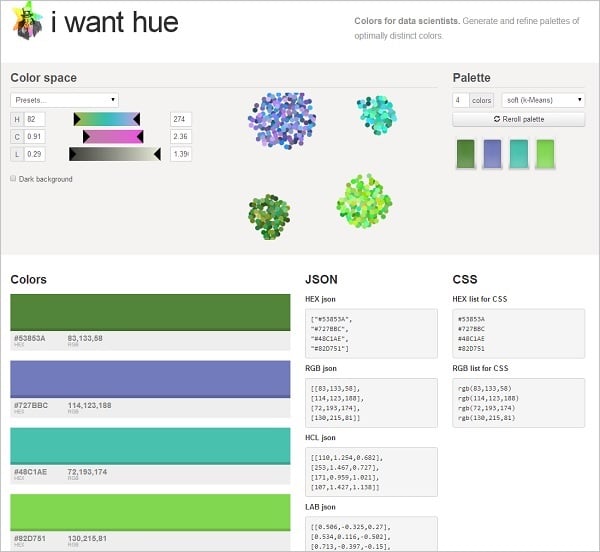The height and width of the screenshot is (552, 600).
Task: Click the chroma minimum field showing 0.91
Action: (35, 137)
